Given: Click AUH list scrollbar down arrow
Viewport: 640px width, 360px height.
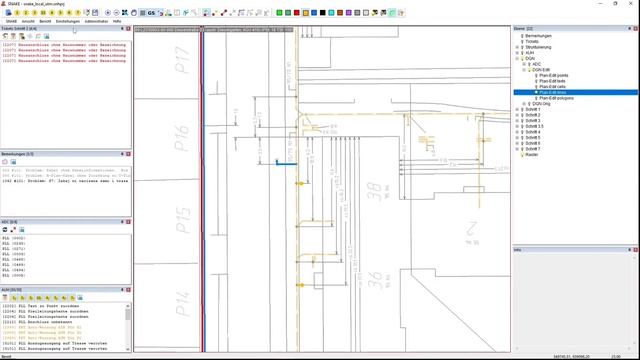Looking at the screenshot, I should [x=128, y=349].
